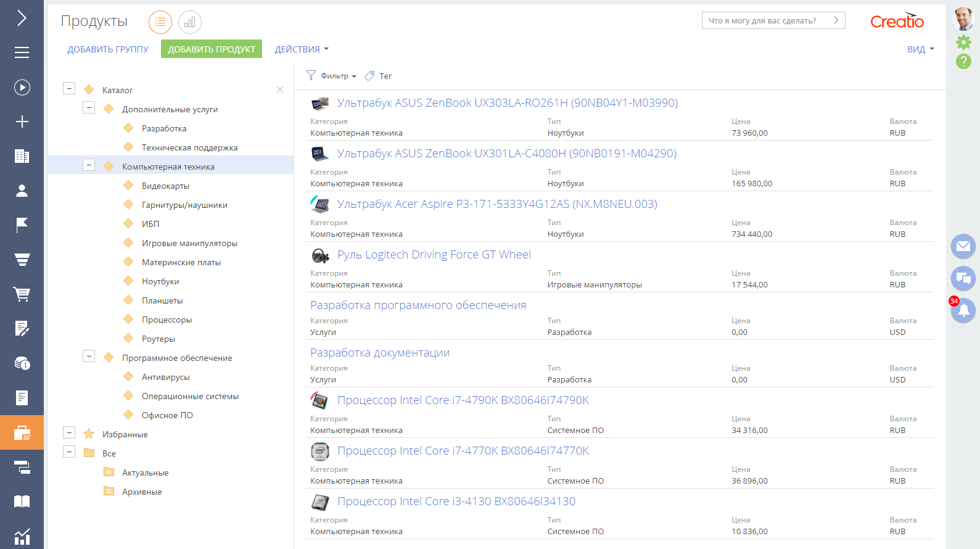Click Intel Core i3-4130 thumbnail image

319,502
